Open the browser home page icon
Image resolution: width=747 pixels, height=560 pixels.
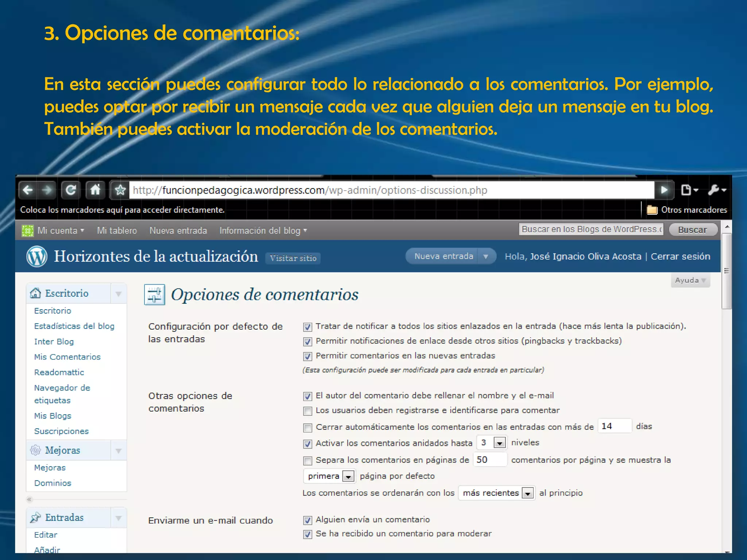click(x=95, y=190)
